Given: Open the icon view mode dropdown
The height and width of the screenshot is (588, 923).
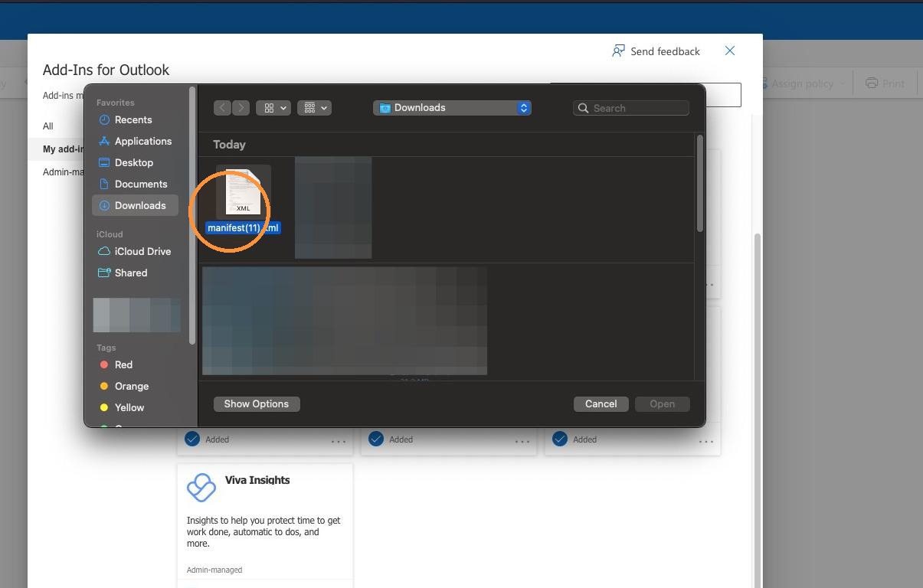Looking at the screenshot, I should click(x=273, y=108).
